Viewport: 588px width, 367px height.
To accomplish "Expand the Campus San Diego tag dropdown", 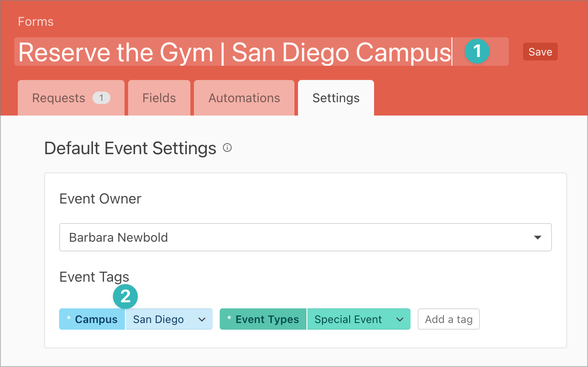I will coord(169,319).
